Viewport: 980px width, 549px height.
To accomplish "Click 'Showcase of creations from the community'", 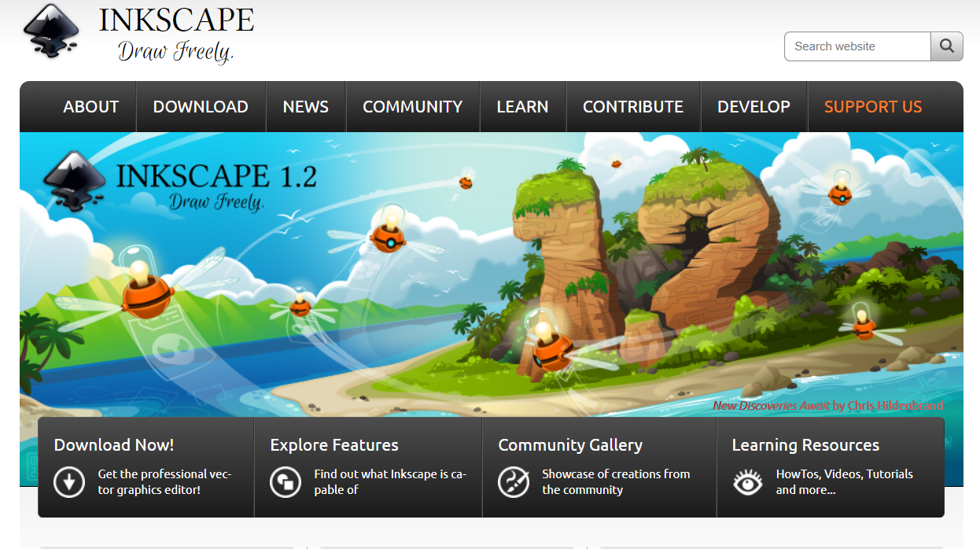I will (616, 481).
